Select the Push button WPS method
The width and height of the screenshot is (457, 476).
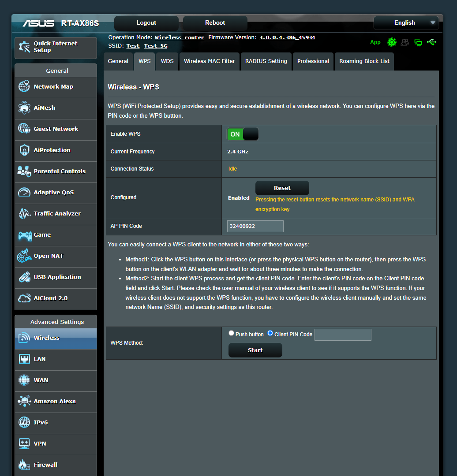pyautogui.click(x=231, y=333)
